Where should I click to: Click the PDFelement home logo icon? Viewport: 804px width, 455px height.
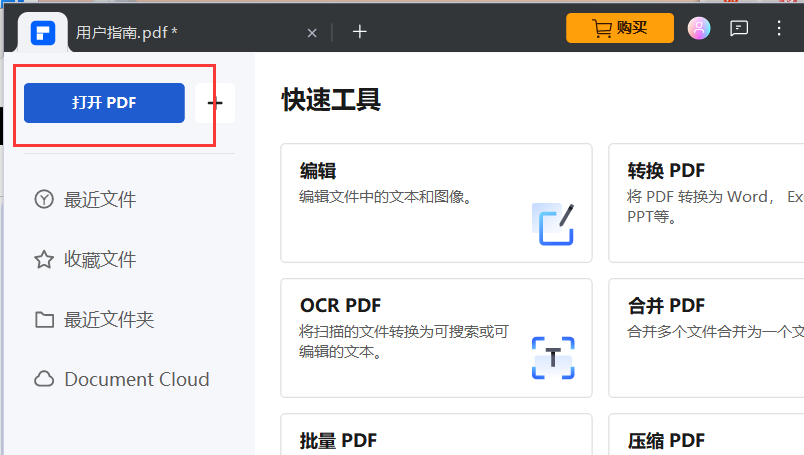(x=43, y=33)
